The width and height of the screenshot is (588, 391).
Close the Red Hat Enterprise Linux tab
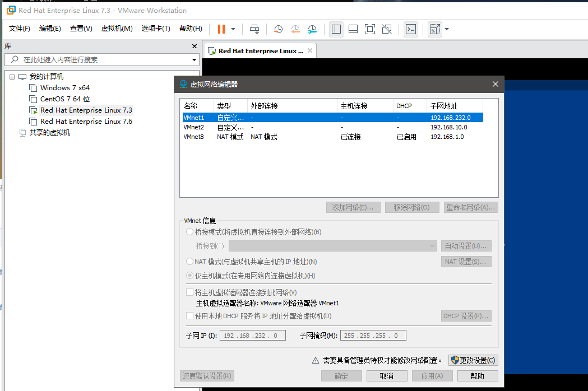click(310, 50)
